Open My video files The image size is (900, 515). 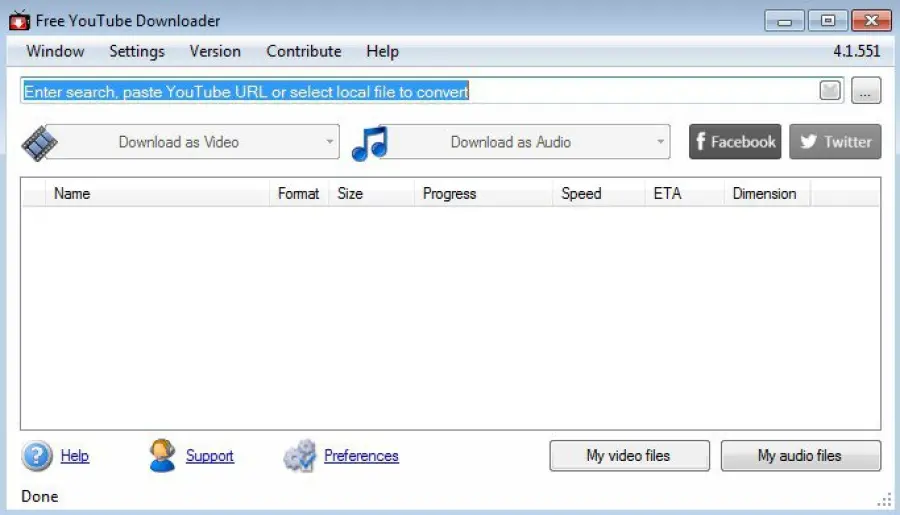pyautogui.click(x=629, y=456)
